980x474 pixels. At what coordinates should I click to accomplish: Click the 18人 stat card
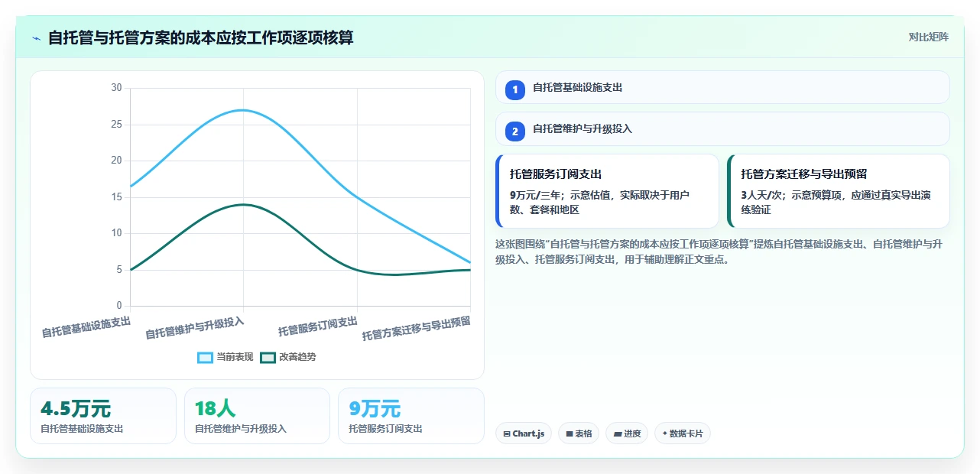[257, 416]
